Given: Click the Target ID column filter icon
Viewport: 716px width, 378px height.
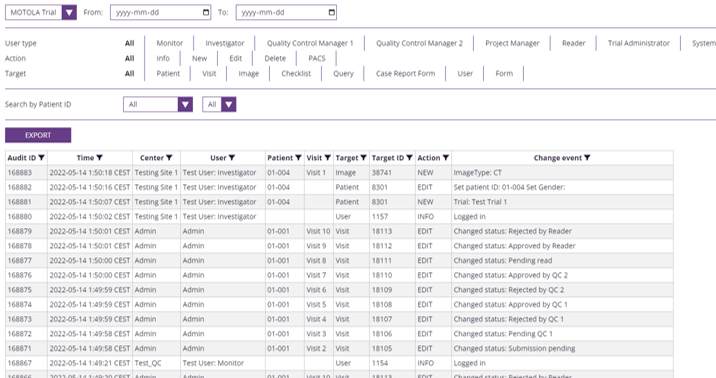Looking at the screenshot, I should tap(410, 158).
